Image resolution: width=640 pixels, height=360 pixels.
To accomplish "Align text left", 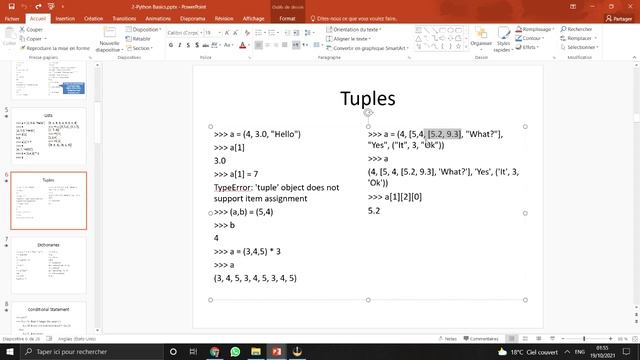I will pyautogui.click(x=259, y=45).
